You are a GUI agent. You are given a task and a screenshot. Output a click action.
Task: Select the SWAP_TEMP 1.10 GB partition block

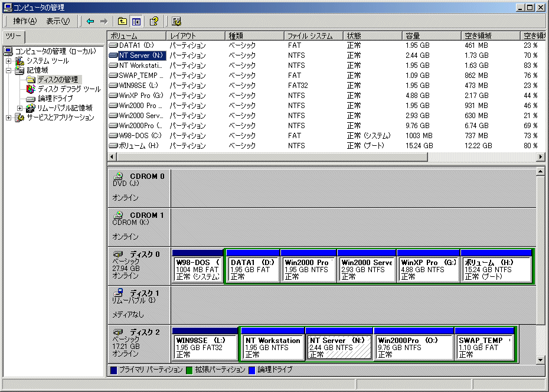[484, 344]
